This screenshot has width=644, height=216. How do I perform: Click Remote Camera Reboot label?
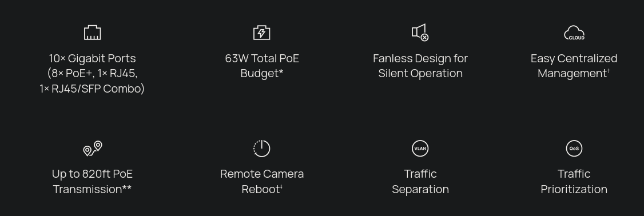tap(261, 182)
